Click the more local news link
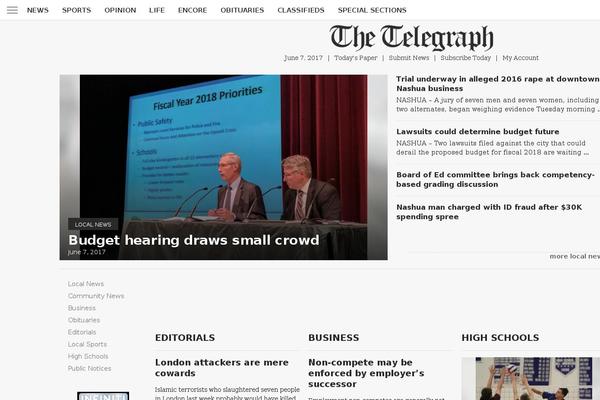 point(574,256)
